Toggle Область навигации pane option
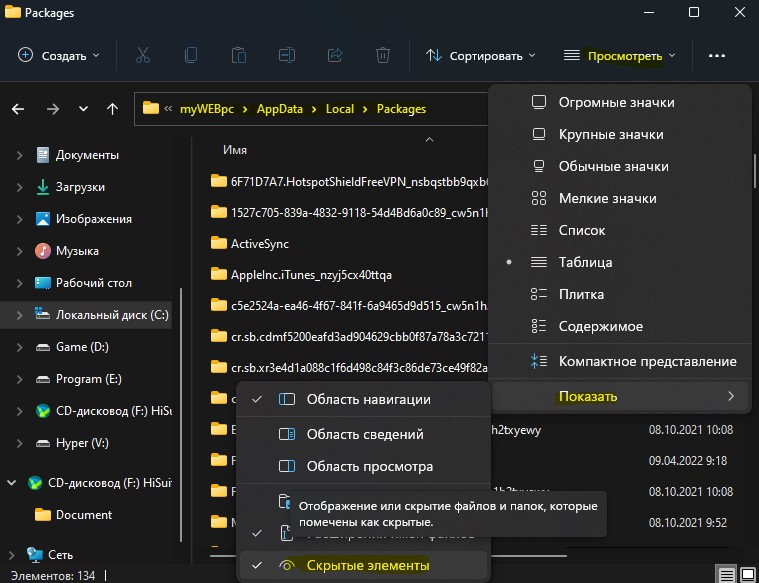This screenshot has width=759, height=583. coord(363,399)
